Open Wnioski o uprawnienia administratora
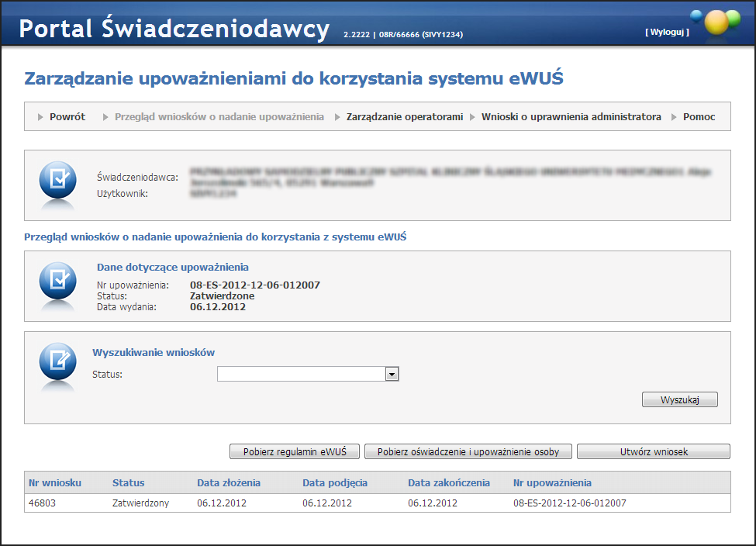 point(571,117)
